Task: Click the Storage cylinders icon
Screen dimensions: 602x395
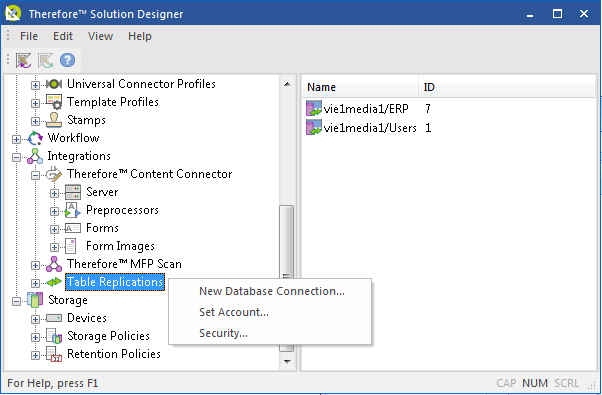Action: click(35, 300)
